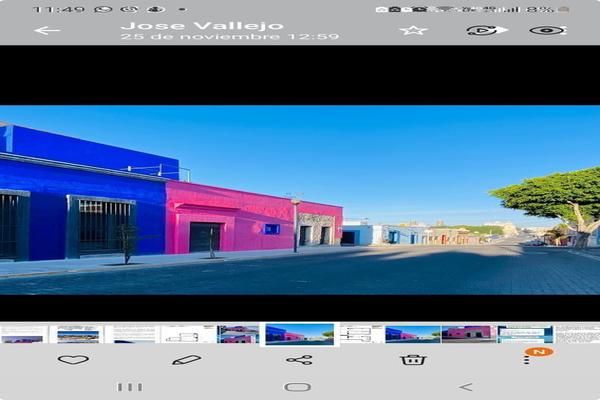Share this photo using share icon

[299, 359]
